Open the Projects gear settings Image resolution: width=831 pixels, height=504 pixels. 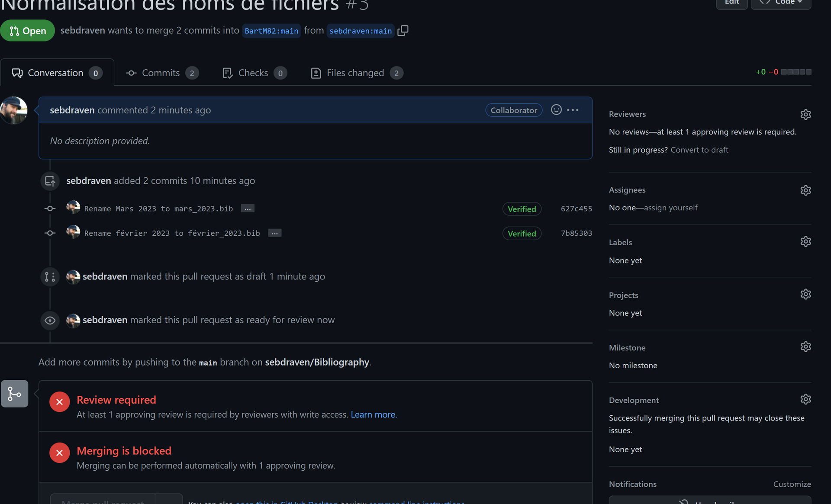pyautogui.click(x=805, y=294)
